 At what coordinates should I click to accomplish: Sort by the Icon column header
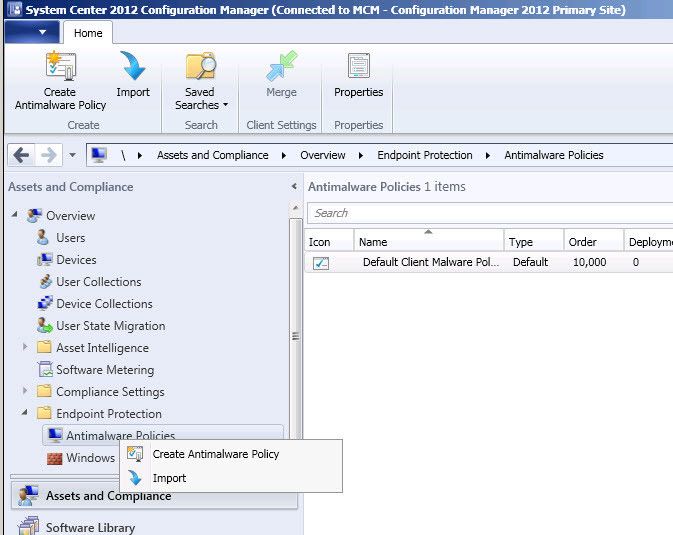329,242
